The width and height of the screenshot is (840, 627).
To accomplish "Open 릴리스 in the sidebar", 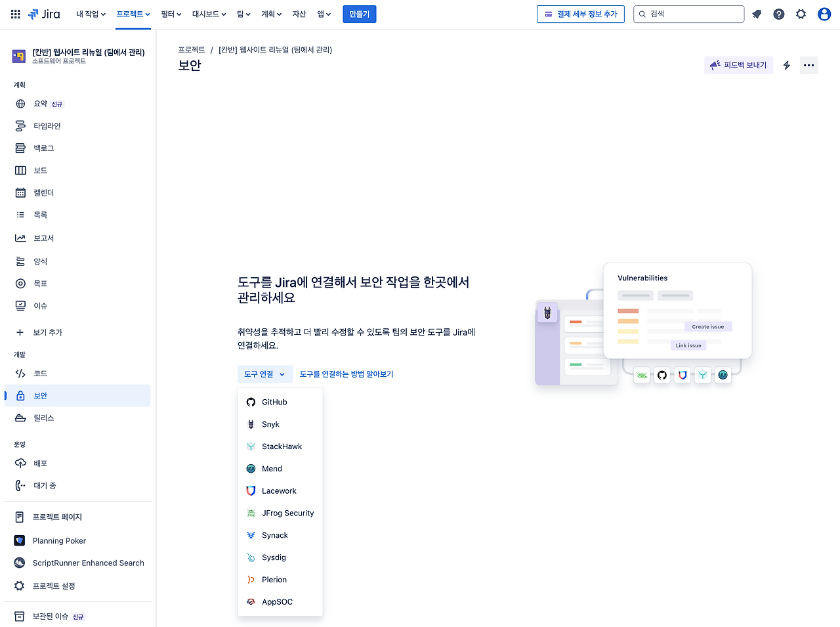I will 77,418.
